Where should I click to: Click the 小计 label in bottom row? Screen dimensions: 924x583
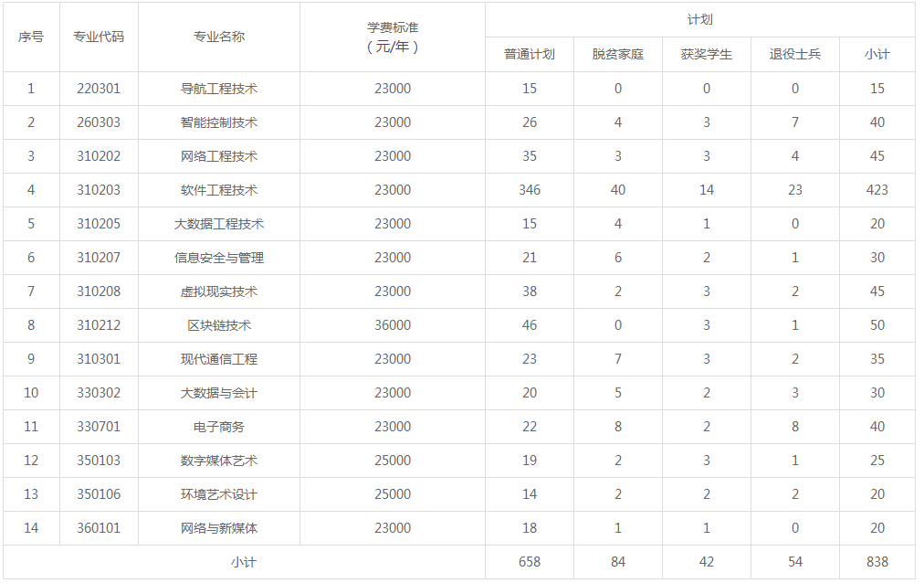coord(244,563)
